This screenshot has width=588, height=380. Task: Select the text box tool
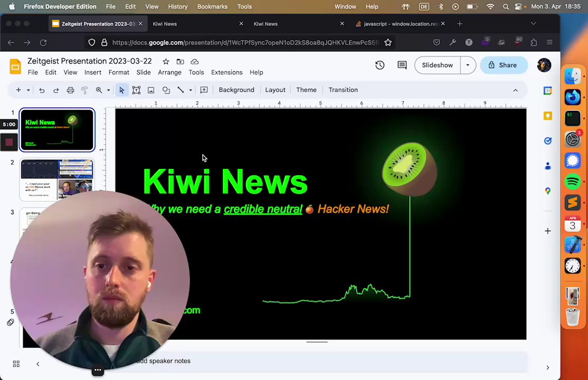pos(136,90)
